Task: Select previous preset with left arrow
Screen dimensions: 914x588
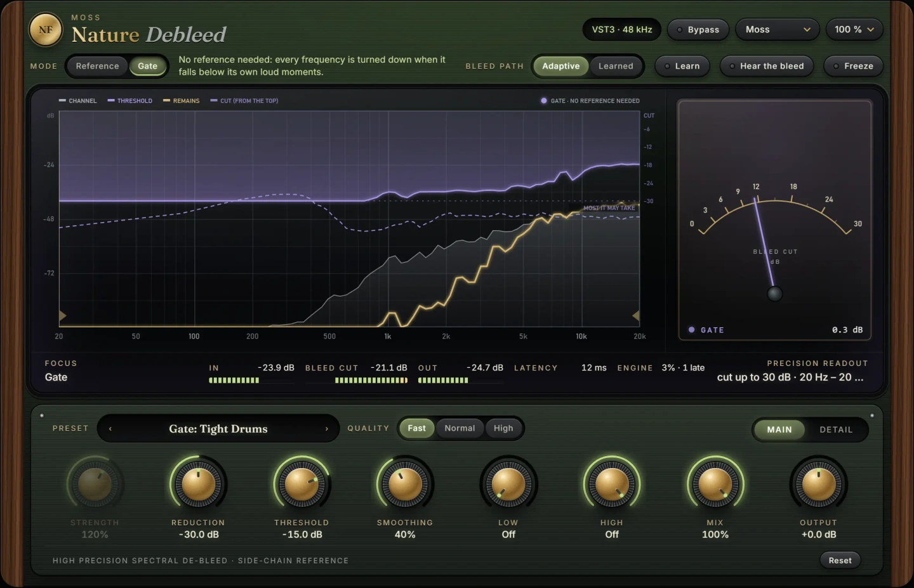Action: coord(110,429)
